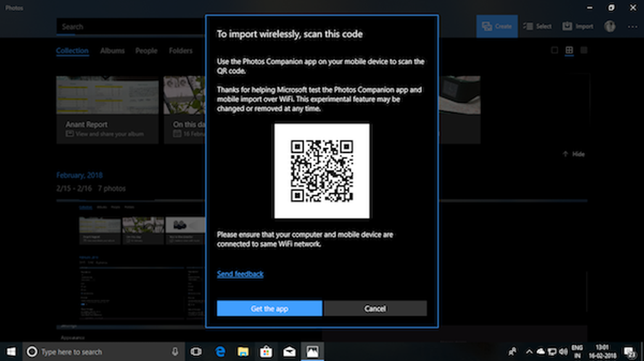This screenshot has height=361, width=644.
Task: Open Task View from the taskbar
Action: (x=196, y=351)
